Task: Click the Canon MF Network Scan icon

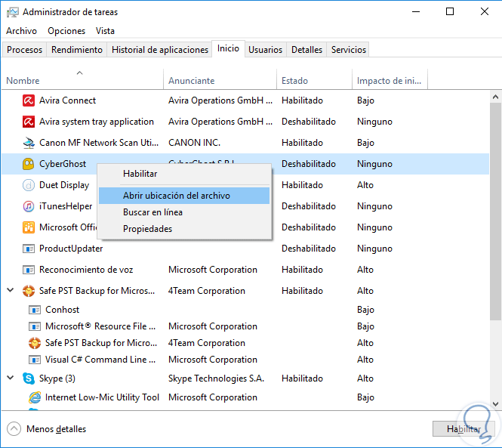Action: pyautogui.click(x=29, y=143)
